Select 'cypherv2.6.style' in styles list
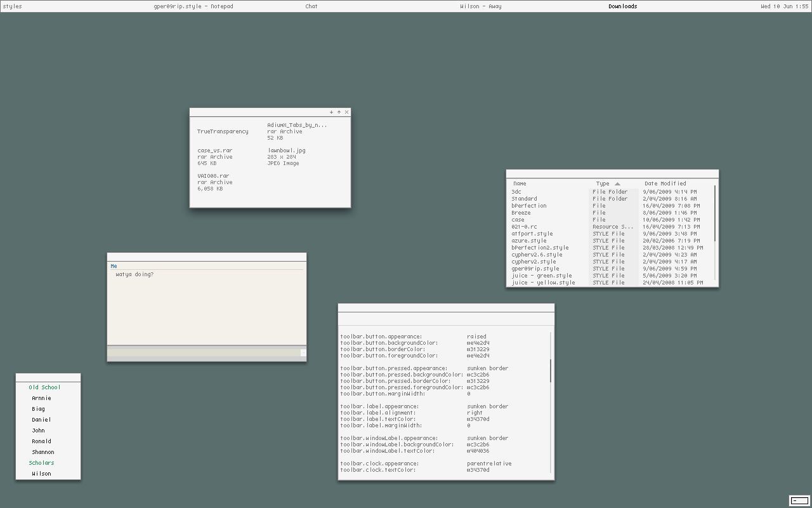This screenshot has height=508, width=812. [537, 255]
